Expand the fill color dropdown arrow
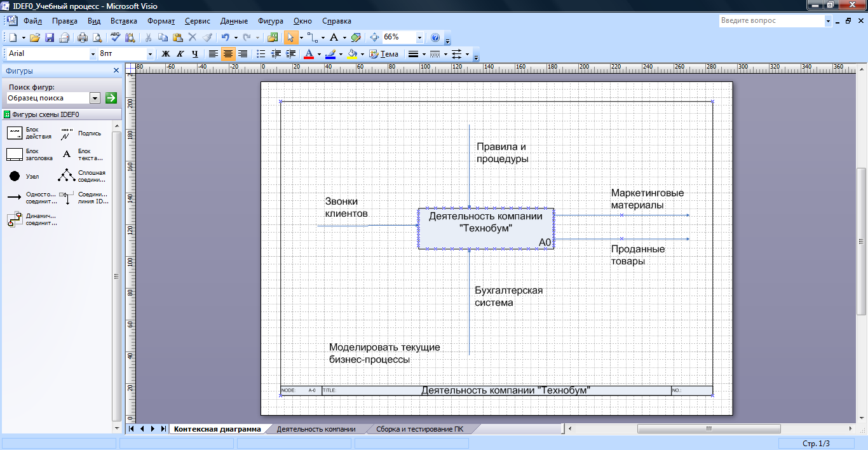 click(x=362, y=54)
